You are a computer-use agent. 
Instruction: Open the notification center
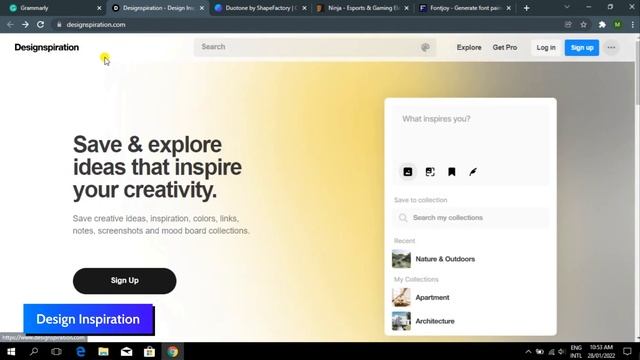coord(627,351)
